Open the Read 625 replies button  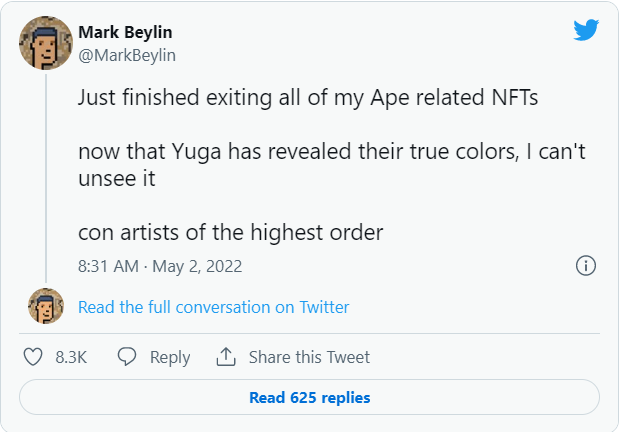(x=309, y=398)
